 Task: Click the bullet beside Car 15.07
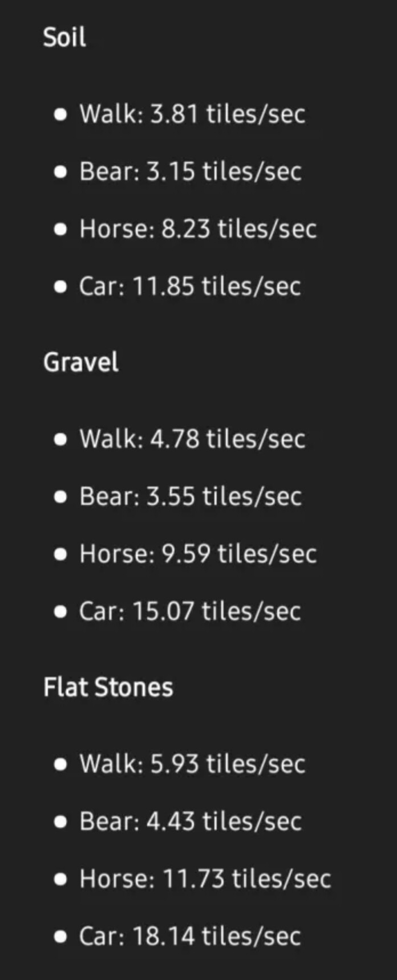(60, 612)
